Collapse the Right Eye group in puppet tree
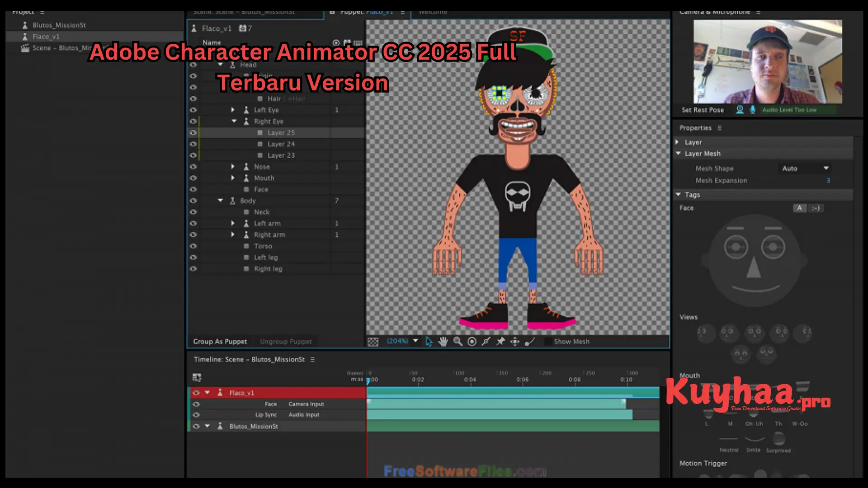 click(x=234, y=121)
